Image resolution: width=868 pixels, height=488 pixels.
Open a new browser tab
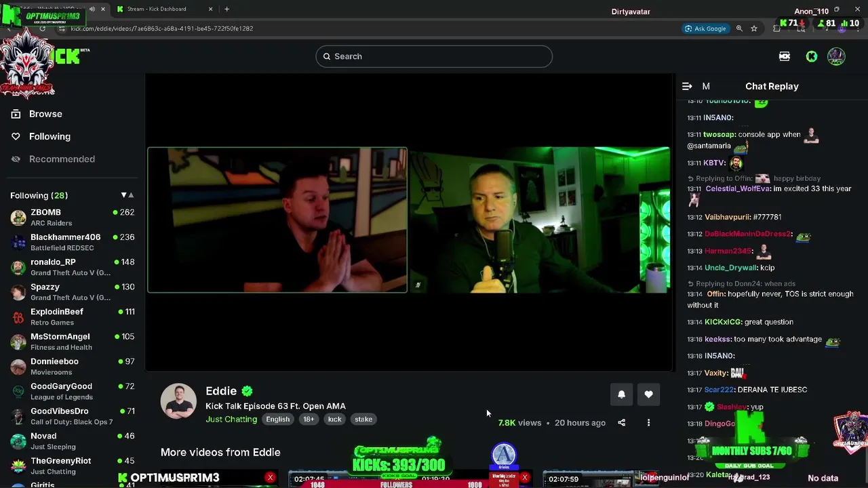tap(226, 9)
